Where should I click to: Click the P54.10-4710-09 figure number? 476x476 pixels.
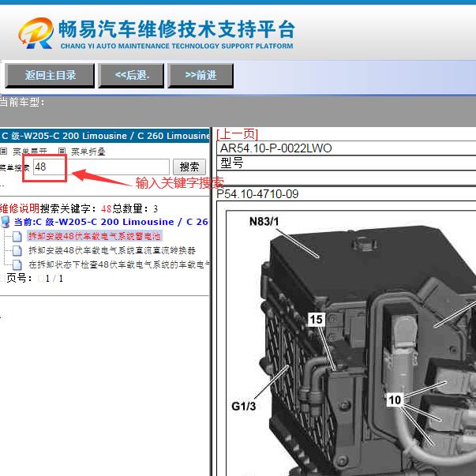pyautogui.click(x=257, y=193)
